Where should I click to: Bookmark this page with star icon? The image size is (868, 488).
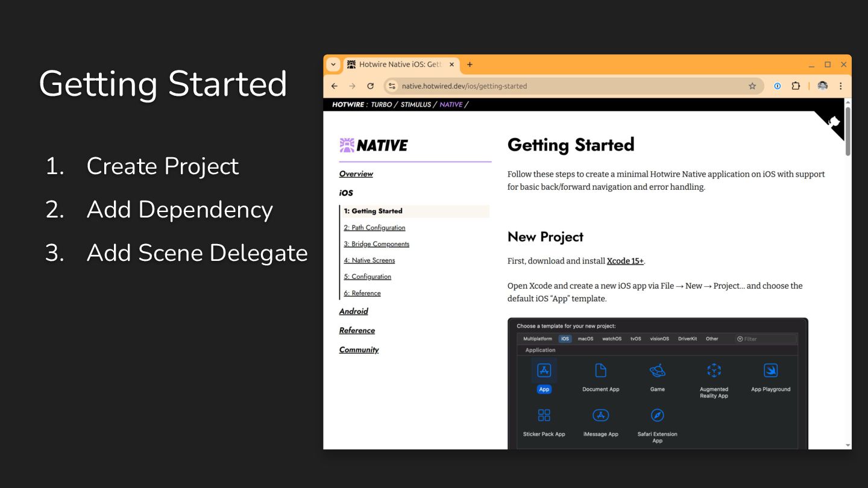click(752, 86)
